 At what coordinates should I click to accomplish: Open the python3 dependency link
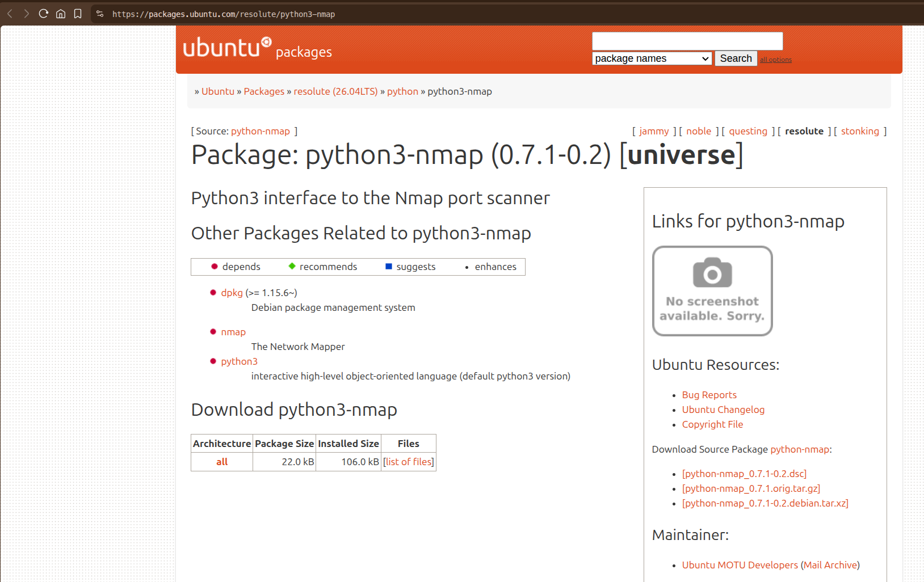point(239,361)
